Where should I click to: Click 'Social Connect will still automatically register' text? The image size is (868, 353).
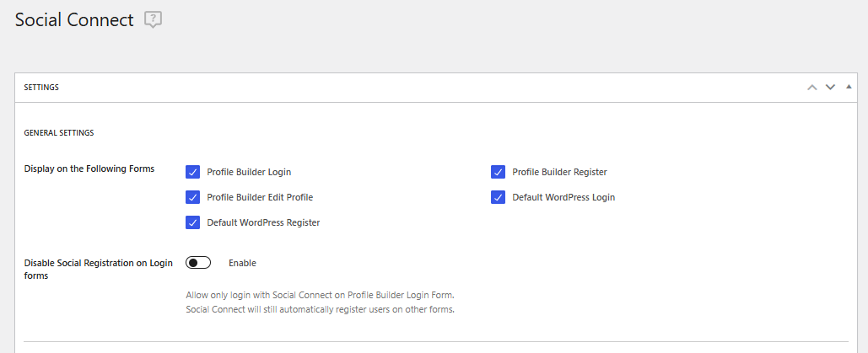(x=320, y=309)
